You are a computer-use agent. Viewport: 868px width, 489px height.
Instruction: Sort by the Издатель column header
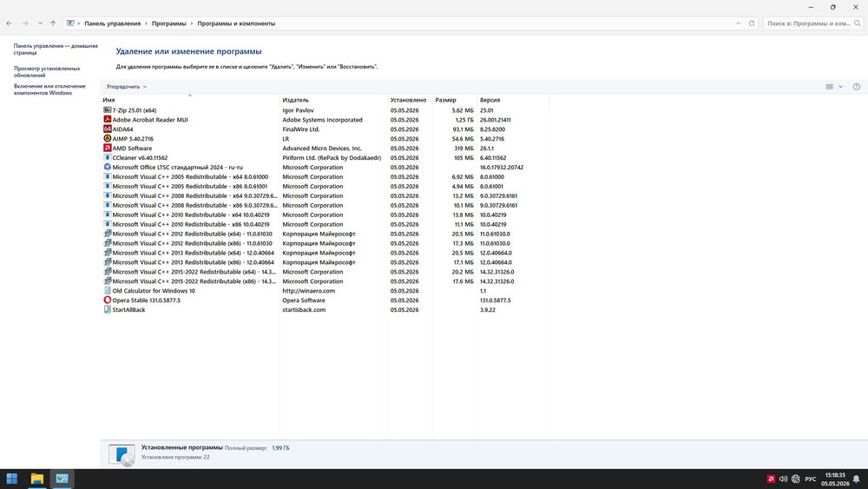click(296, 100)
